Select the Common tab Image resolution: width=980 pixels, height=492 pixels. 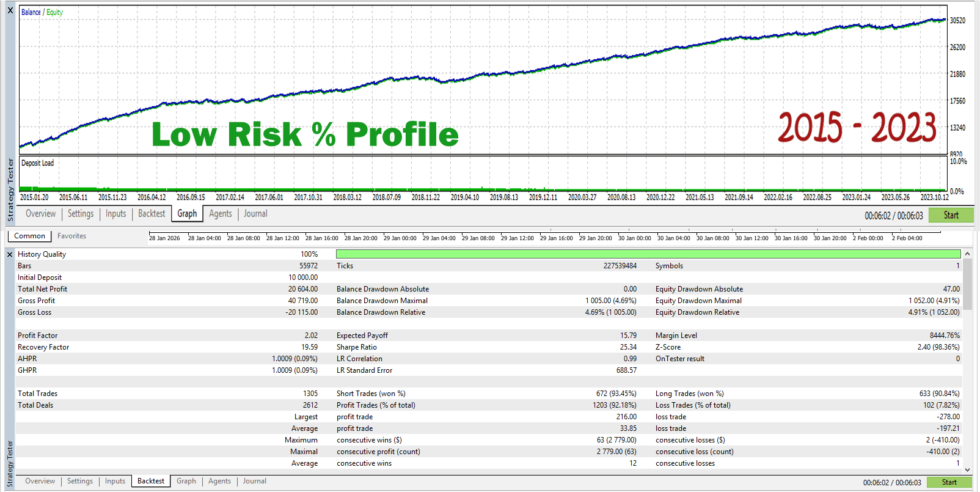coord(29,236)
